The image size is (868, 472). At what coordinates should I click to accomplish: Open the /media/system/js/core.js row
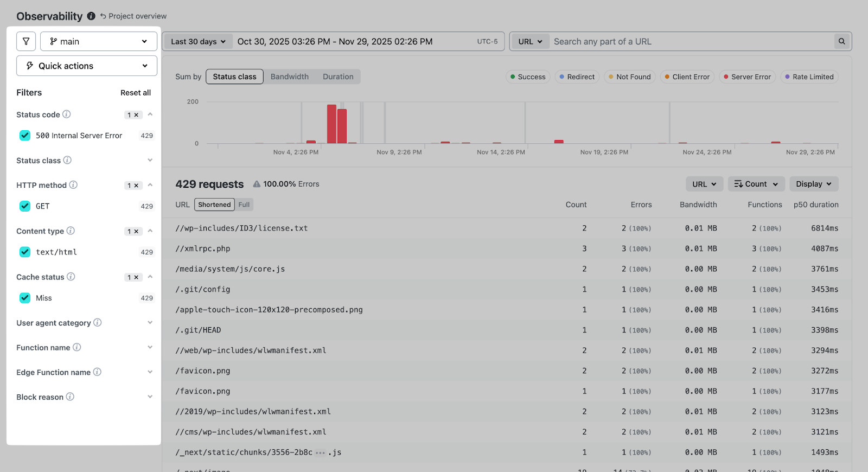tap(507, 269)
